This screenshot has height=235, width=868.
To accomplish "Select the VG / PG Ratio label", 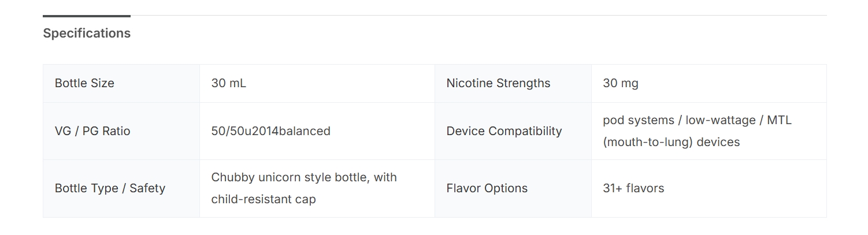I will [92, 131].
